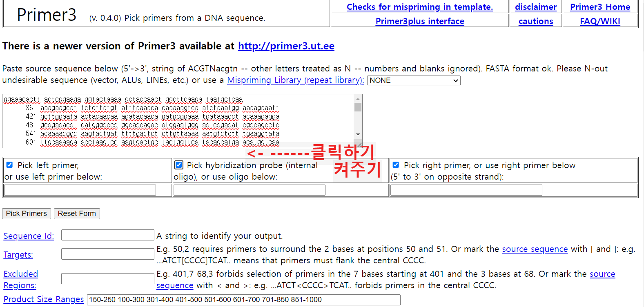
Task: Click the Pick Primers button
Action: click(27, 214)
